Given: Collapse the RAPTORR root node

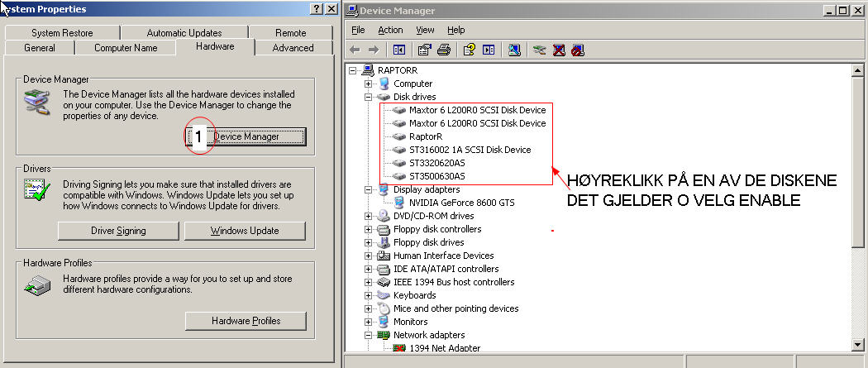Looking at the screenshot, I should 353,71.
